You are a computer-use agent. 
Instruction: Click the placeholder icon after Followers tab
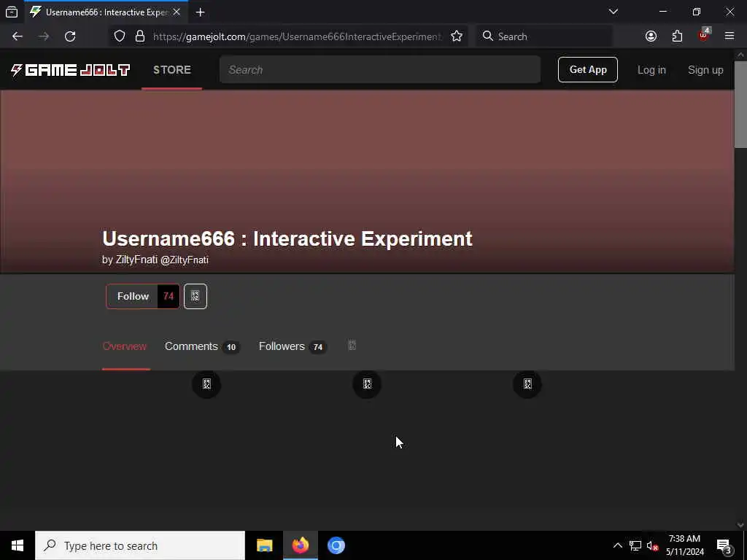click(352, 345)
